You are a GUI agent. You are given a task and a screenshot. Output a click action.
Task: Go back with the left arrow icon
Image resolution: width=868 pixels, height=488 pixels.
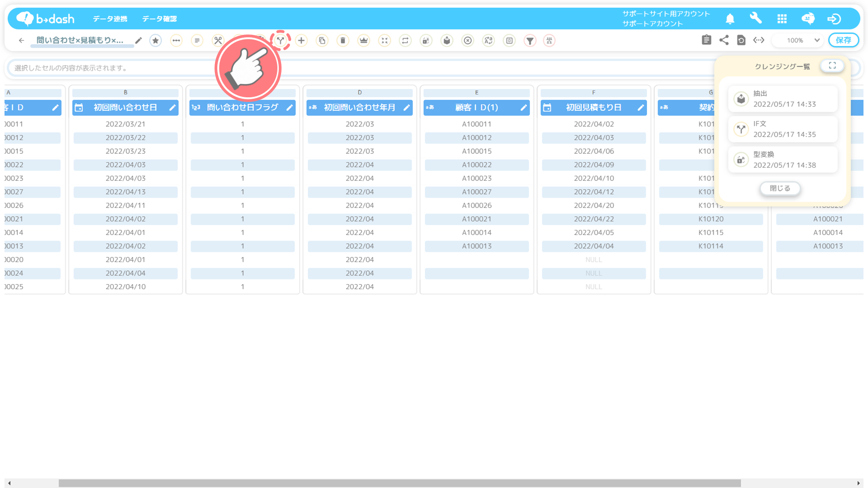coord(21,40)
